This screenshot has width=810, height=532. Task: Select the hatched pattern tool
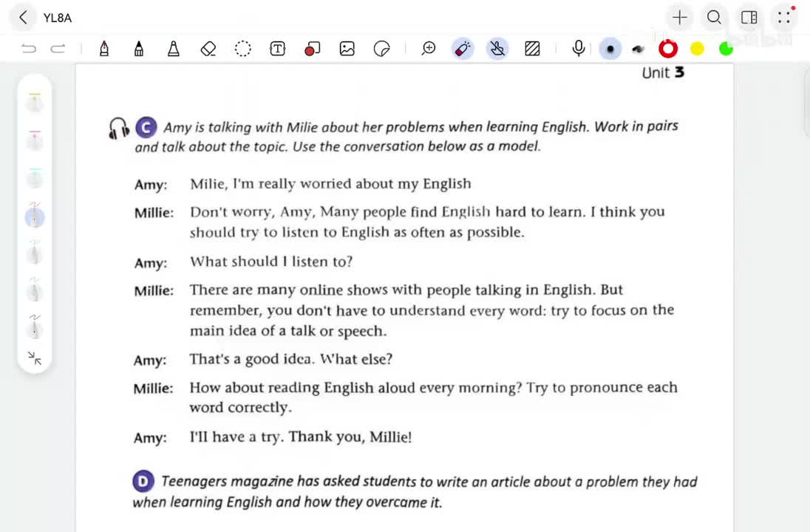[x=532, y=49]
